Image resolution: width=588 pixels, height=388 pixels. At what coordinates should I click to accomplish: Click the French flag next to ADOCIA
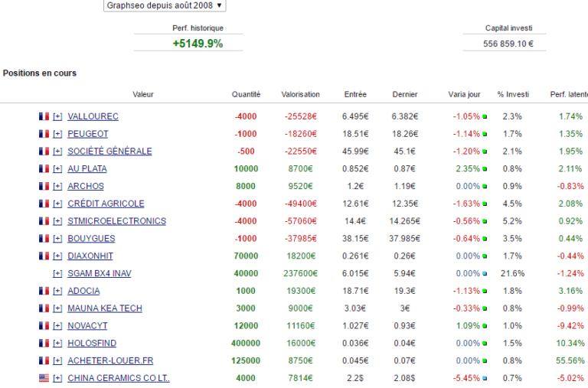pyautogui.click(x=44, y=291)
